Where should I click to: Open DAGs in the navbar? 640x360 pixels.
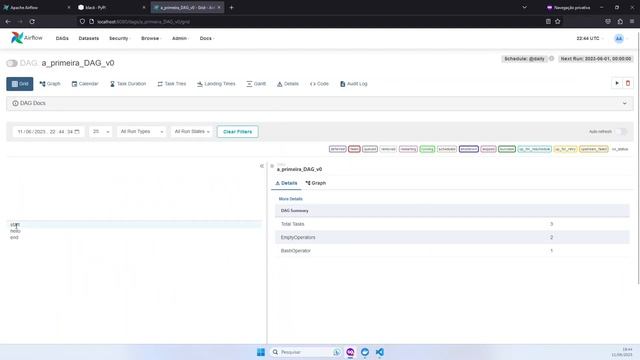click(62, 38)
